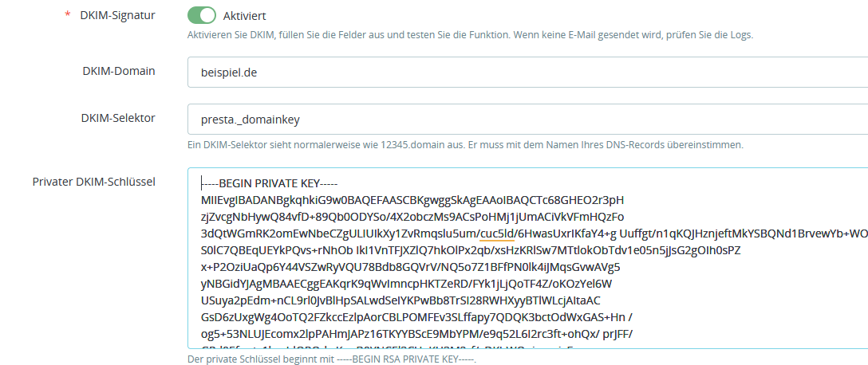Viewport: 868px width, 365px height.
Task: Click the 'Aktiviert' label beside the switch
Action: click(245, 16)
